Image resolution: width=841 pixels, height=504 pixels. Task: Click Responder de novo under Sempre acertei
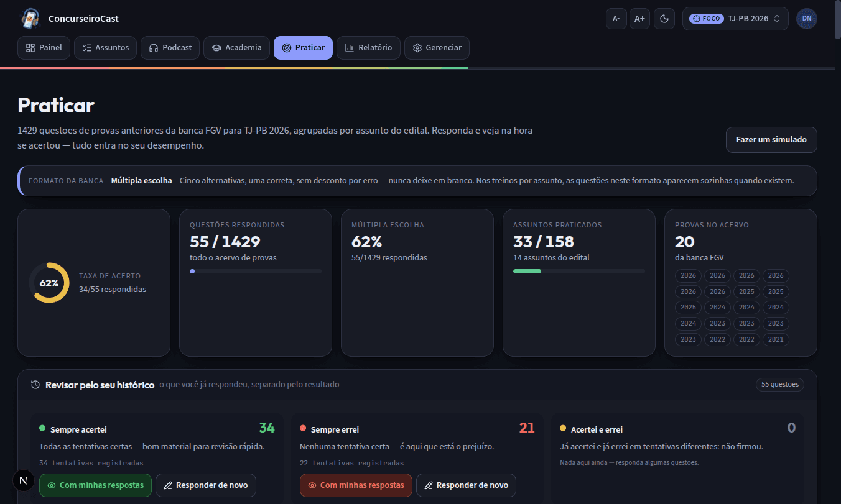point(206,485)
